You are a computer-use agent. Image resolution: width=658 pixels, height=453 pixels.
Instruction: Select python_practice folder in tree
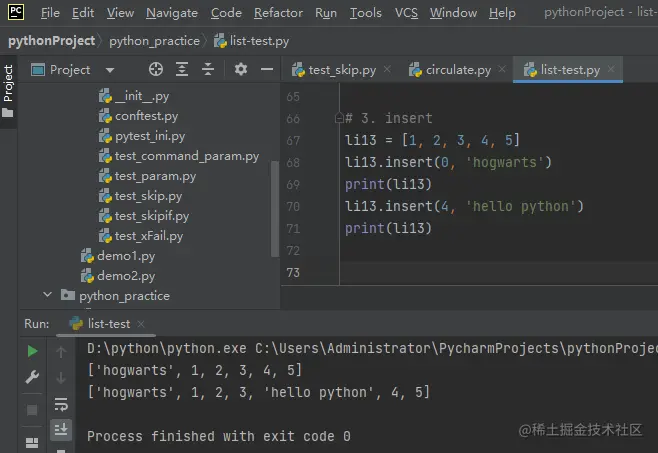115,296
